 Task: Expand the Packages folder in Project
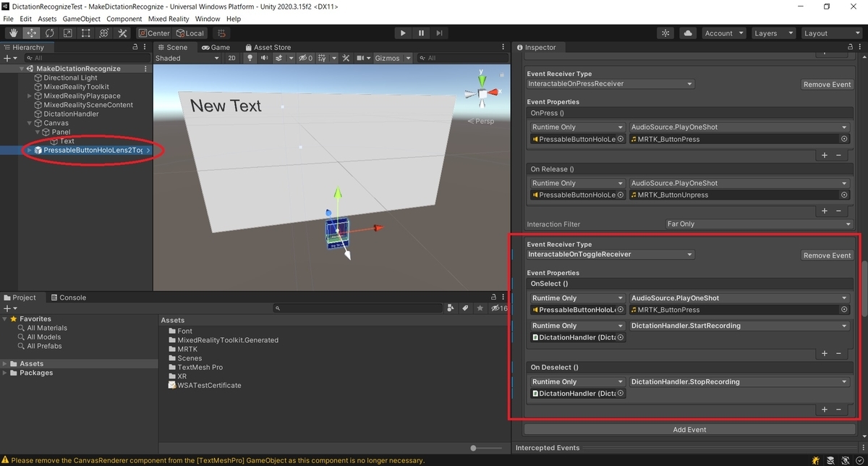point(4,373)
